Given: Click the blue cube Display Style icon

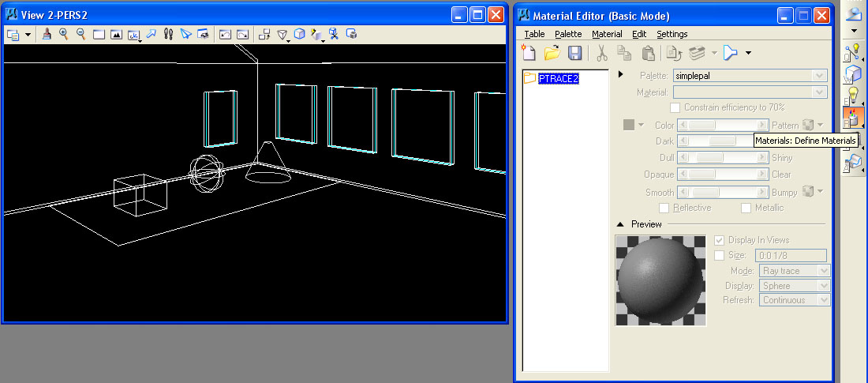Looking at the screenshot, I should (300, 35).
